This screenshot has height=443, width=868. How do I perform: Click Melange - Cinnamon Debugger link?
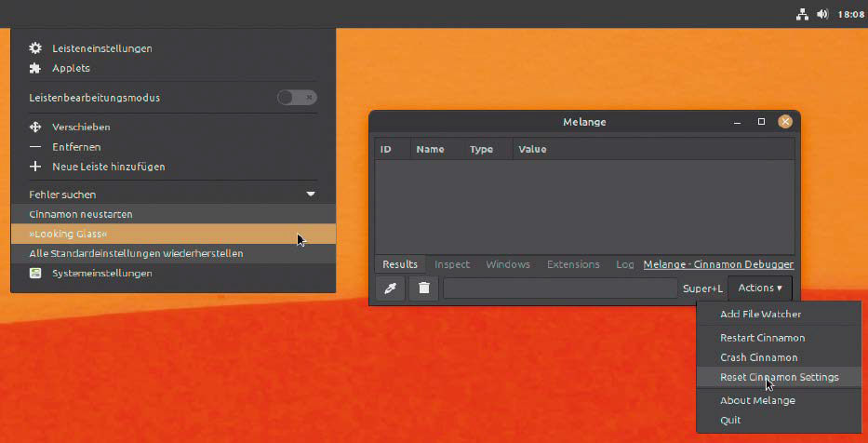click(718, 264)
